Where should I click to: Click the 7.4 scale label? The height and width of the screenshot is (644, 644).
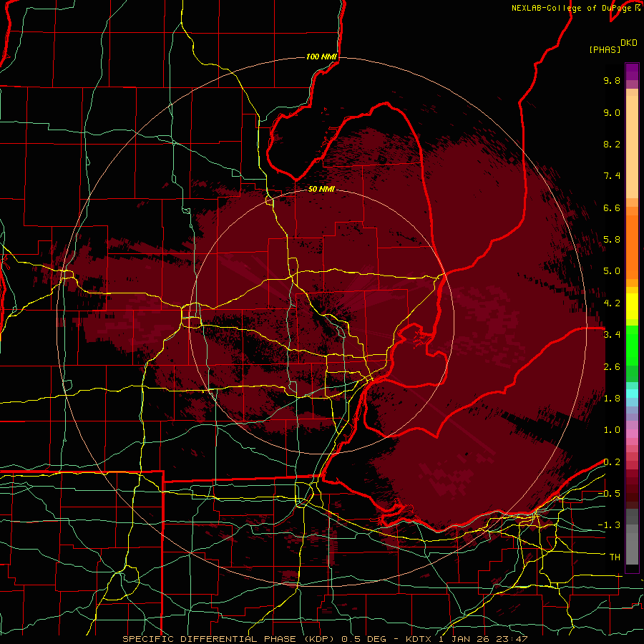(x=612, y=176)
